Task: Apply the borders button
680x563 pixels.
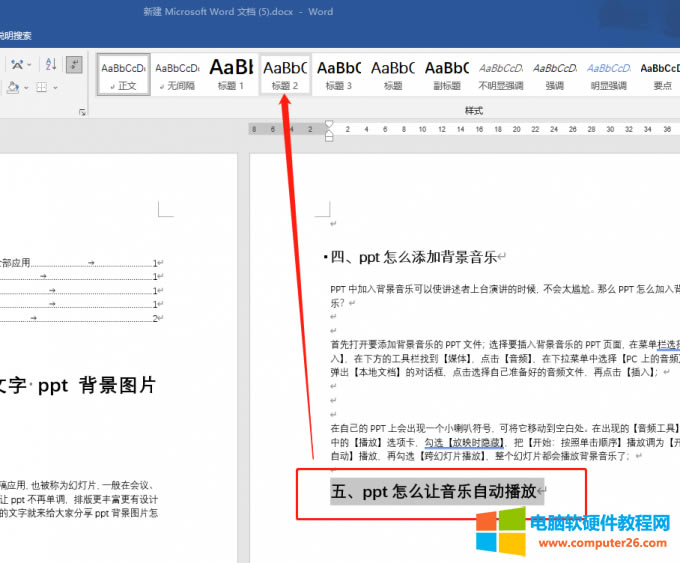Action: (x=42, y=88)
